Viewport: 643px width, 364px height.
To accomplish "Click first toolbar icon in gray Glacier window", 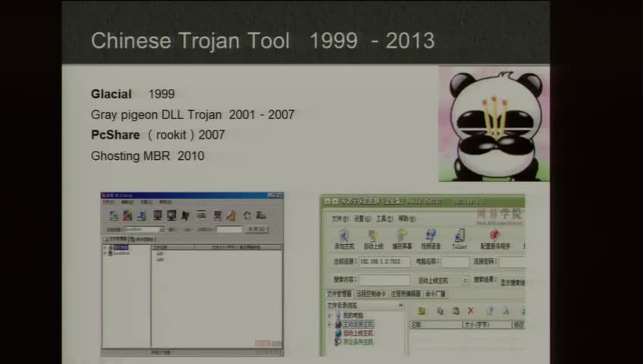I will point(114,215).
